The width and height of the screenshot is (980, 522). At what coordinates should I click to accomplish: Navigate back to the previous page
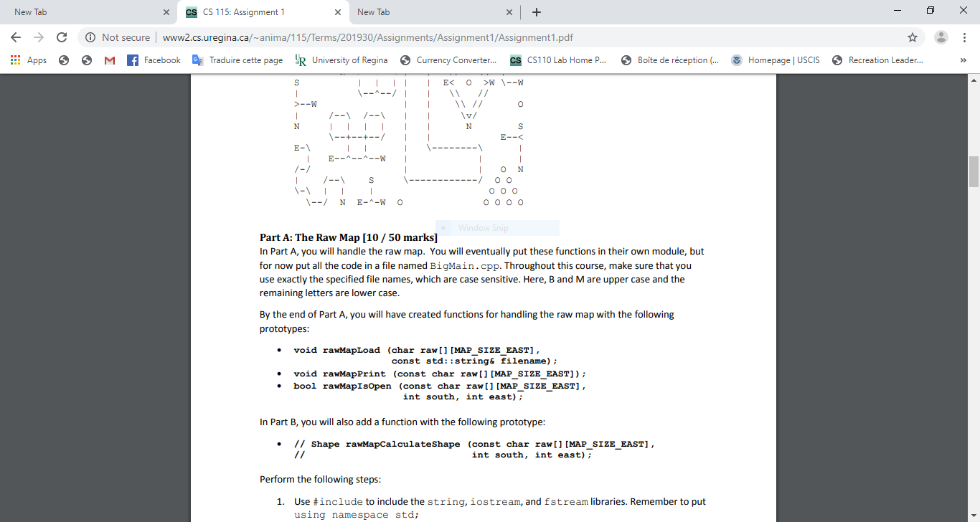15,37
